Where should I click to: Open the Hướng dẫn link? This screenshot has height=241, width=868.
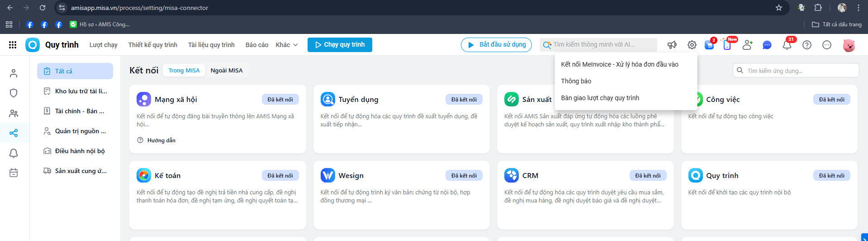156,140
